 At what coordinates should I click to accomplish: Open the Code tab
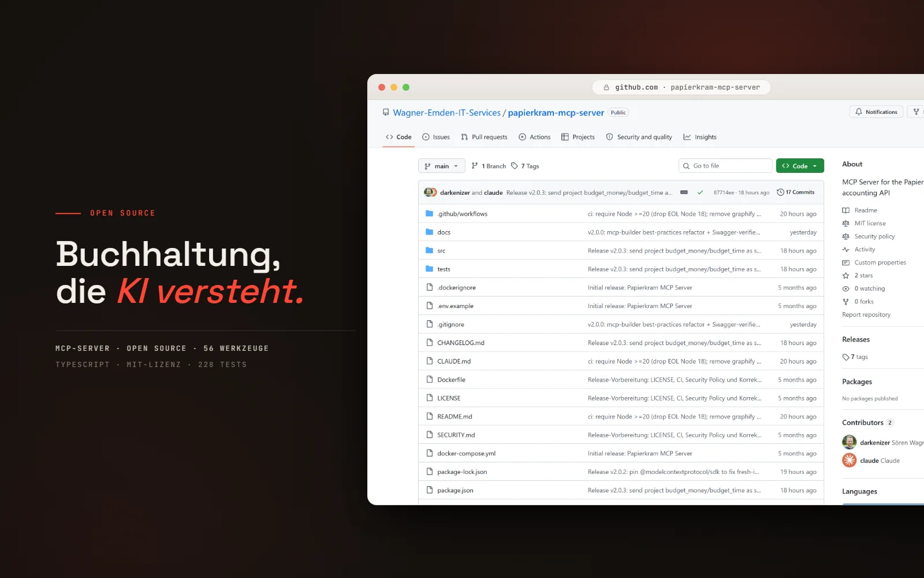398,137
